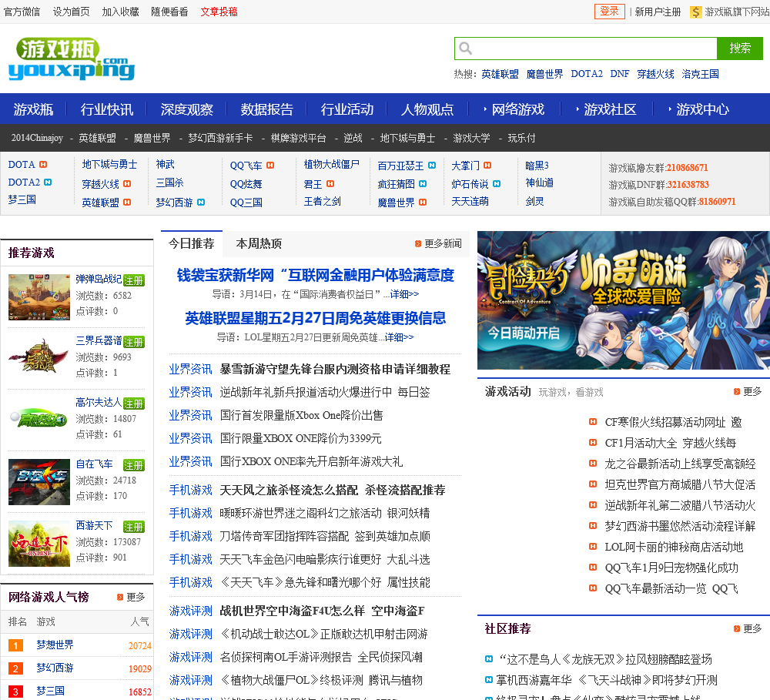Open 新用户注册 link

[658, 12]
